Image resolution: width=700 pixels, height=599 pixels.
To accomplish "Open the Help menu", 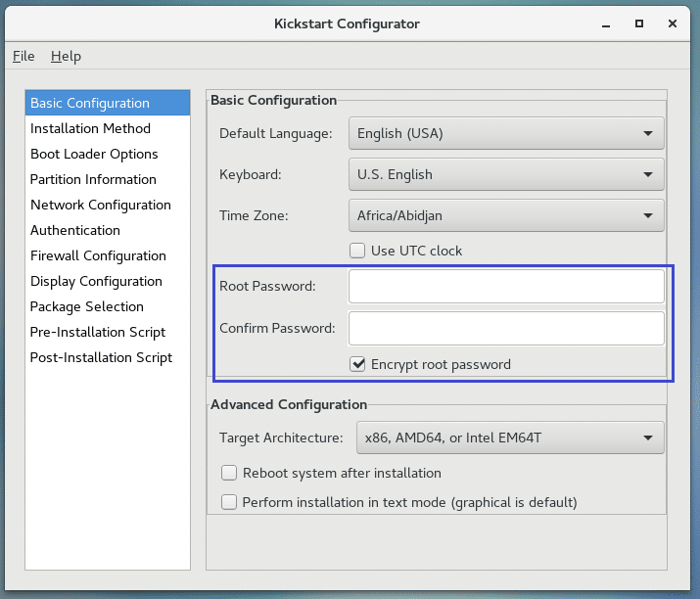I will click(x=66, y=56).
